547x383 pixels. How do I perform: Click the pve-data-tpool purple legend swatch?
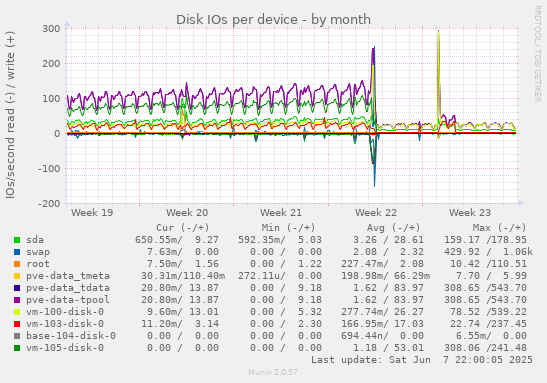tap(17, 300)
